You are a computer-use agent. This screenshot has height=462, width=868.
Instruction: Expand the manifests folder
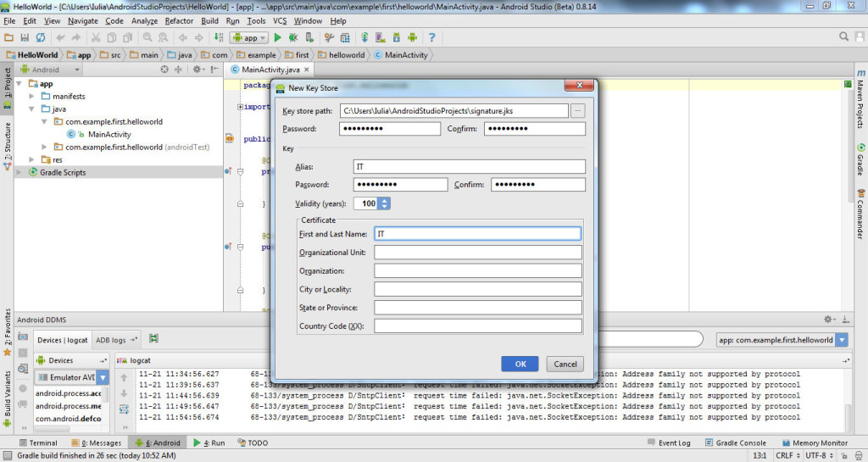click(x=31, y=97)
